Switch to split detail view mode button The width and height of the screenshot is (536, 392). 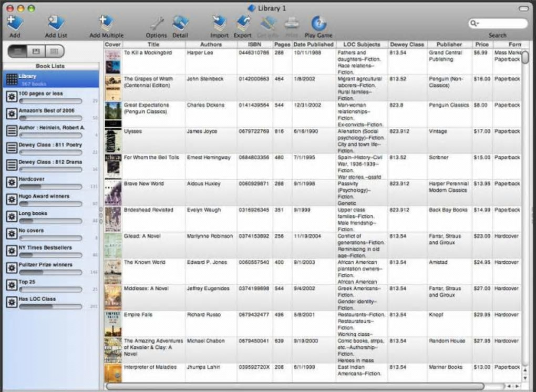click(x=36, y=51)
